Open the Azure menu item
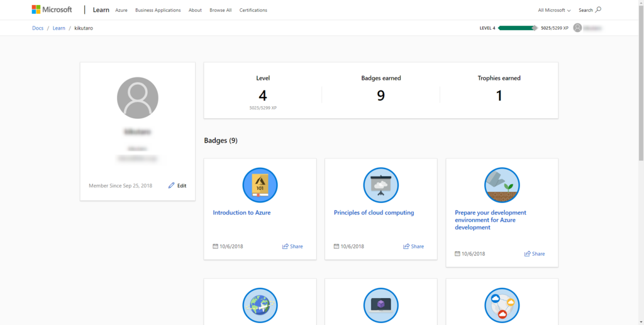Screen dimensions: 644x325 121,10
